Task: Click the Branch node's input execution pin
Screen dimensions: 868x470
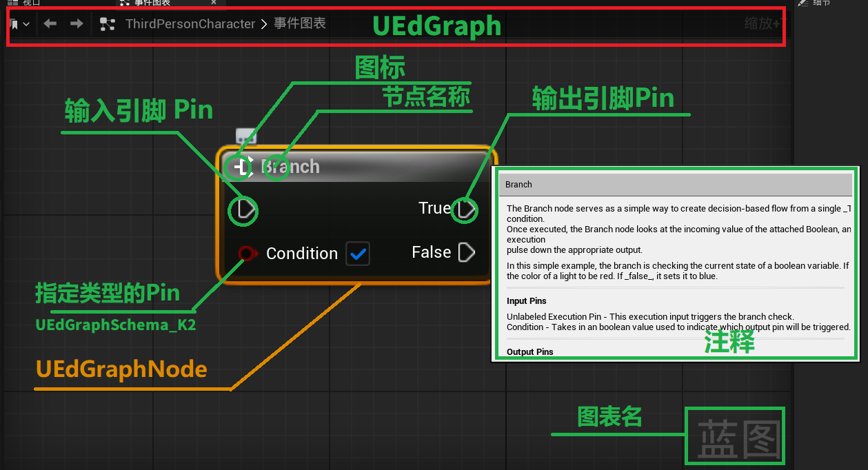Action: 246,210
